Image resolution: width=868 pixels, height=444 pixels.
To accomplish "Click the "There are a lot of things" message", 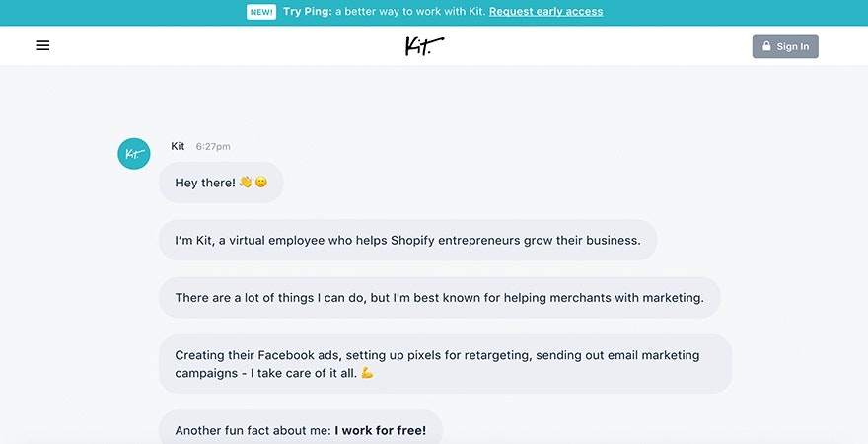I will click(439, 298).
